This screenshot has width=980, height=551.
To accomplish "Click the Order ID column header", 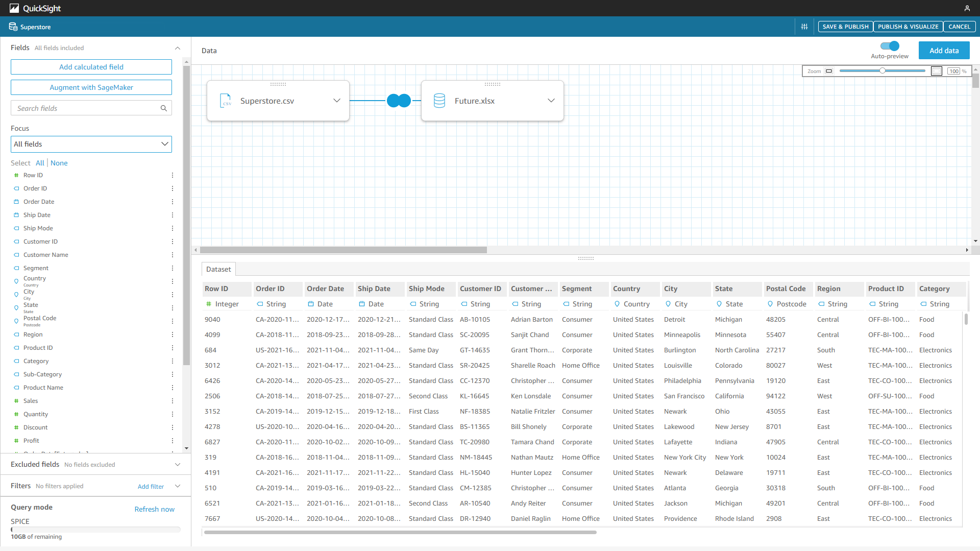I will click(278, 289).
